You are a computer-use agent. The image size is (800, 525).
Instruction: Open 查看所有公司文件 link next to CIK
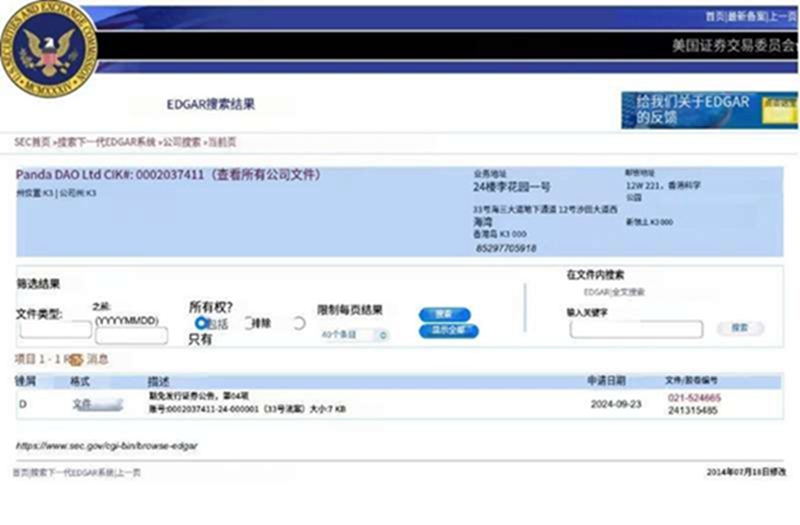pyautogui.click(x=265, y=174)
